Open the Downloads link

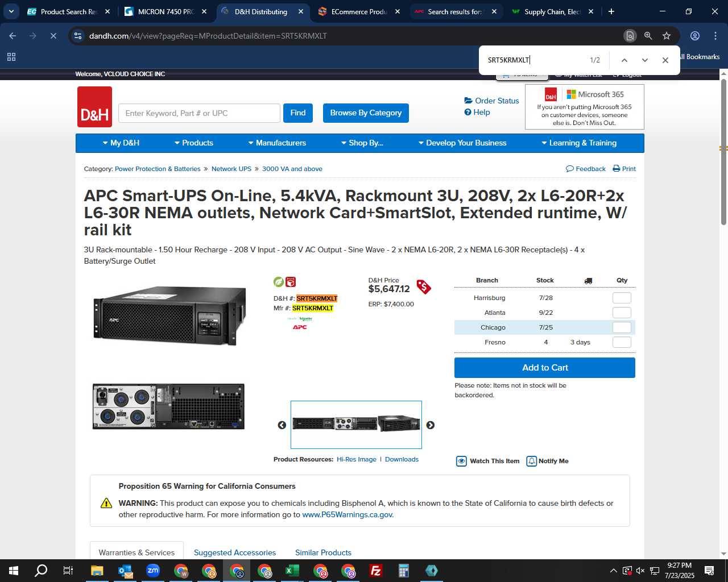pyautogui.click(x=402, y=459)
